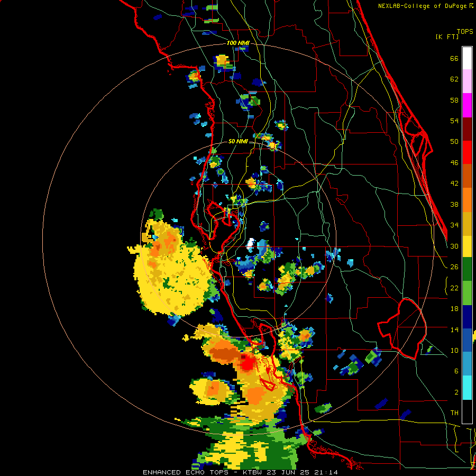Select the 50 value on the legend scale
The width and height of the screenshot is (476, 476).
click(454, 141)
